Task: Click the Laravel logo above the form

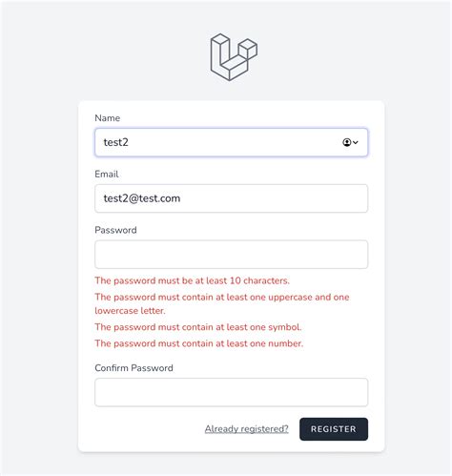Action: pos(234,57)
